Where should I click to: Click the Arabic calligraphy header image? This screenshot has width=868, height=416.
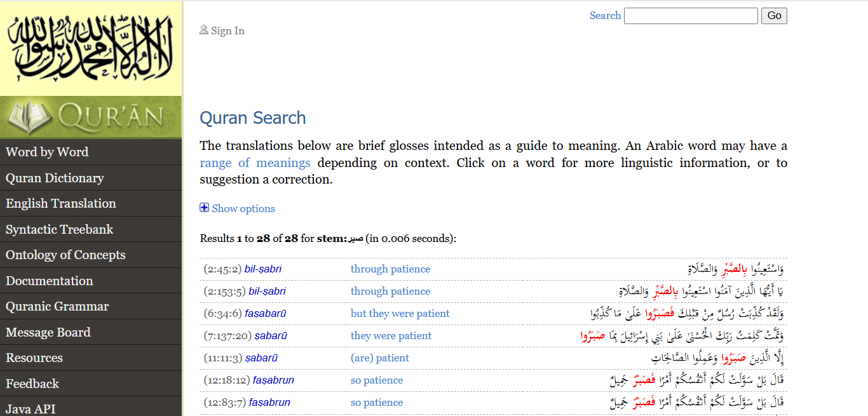coord(91,48)
